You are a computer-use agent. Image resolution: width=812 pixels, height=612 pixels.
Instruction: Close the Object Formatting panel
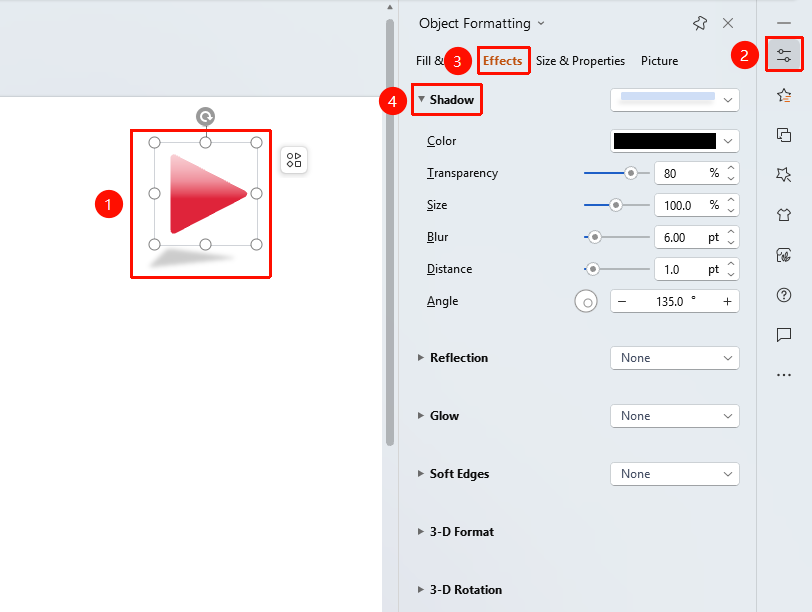(x=728, y=23)
